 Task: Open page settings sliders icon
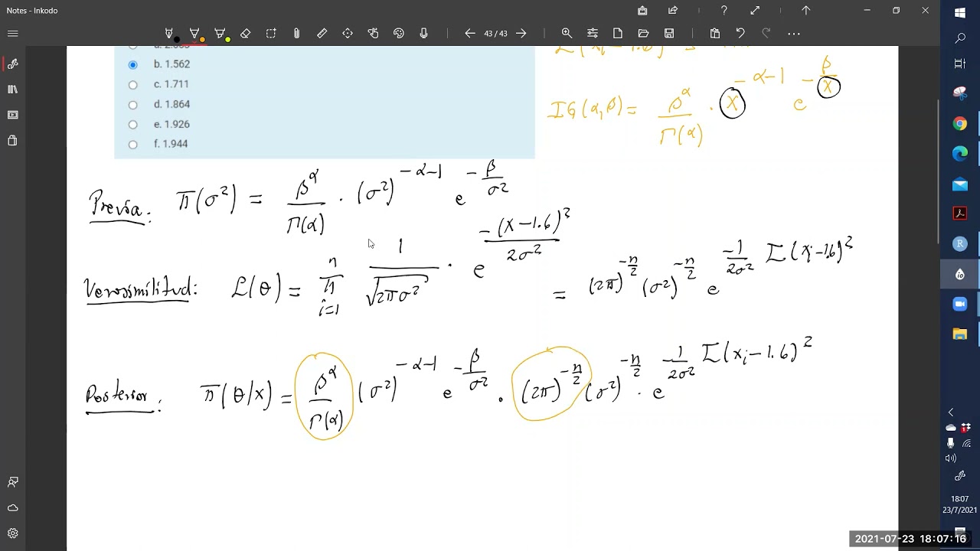pyautogui.click(x=593, y=34)
